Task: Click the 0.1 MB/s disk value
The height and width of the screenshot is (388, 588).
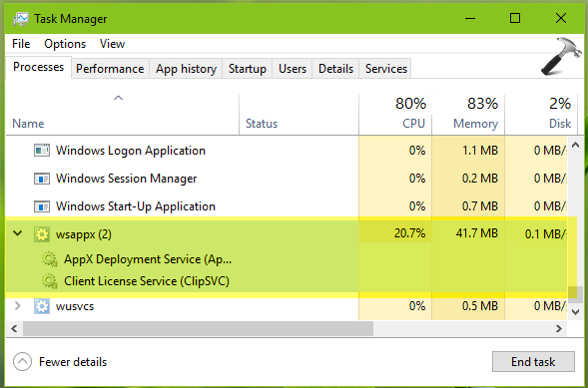Action: (546, 234)
